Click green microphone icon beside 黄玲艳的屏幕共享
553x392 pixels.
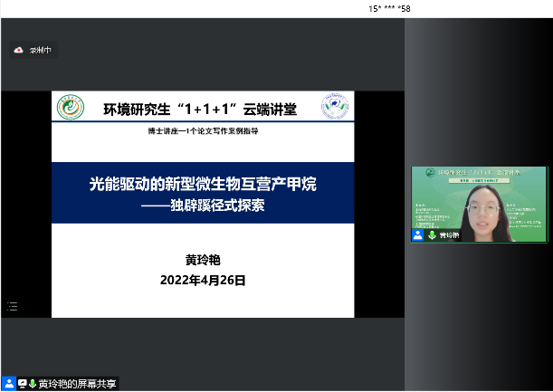(x=33, y=384)
